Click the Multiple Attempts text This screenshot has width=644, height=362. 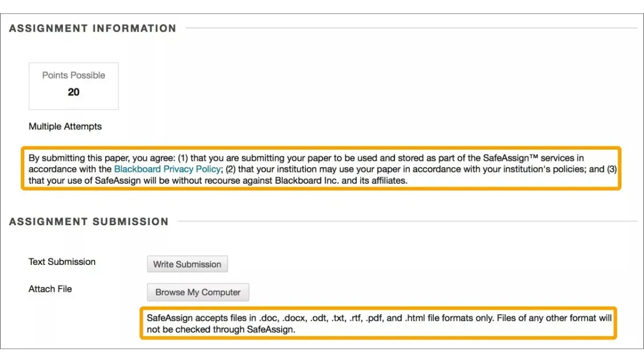65,127
